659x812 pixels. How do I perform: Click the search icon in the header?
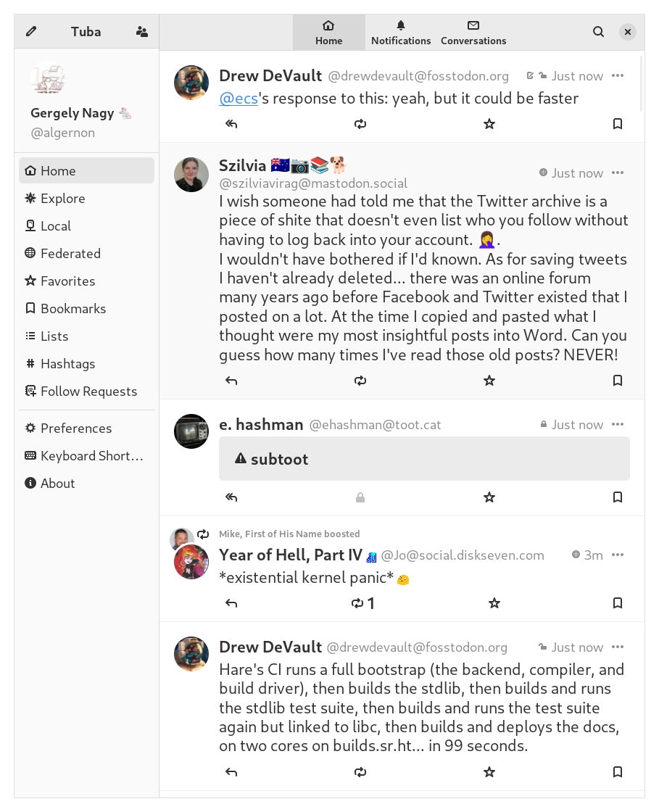pos(598,31)
